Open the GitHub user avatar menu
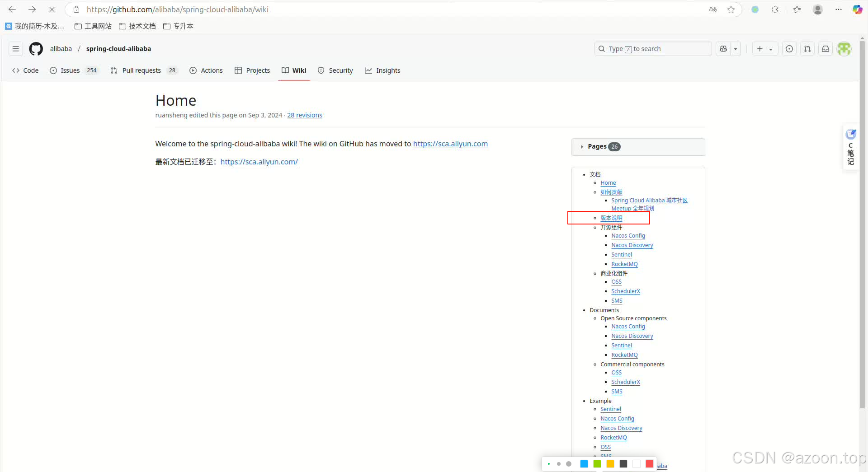The image size is (868, 472). coord(844,49)
